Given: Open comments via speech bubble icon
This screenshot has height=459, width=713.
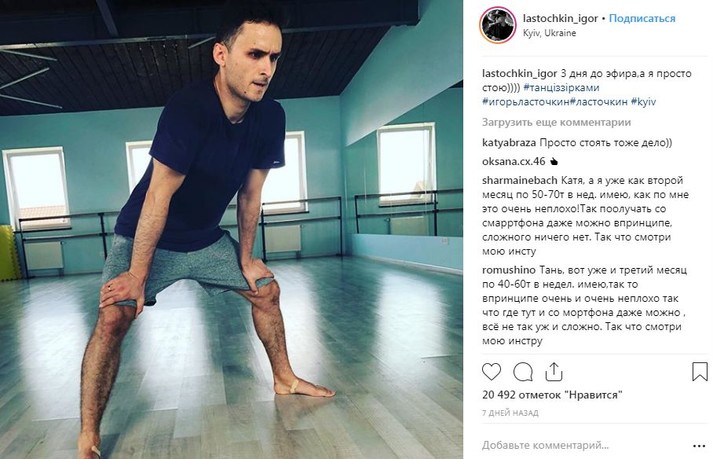Looking at the screenshot, I should 523,372.
